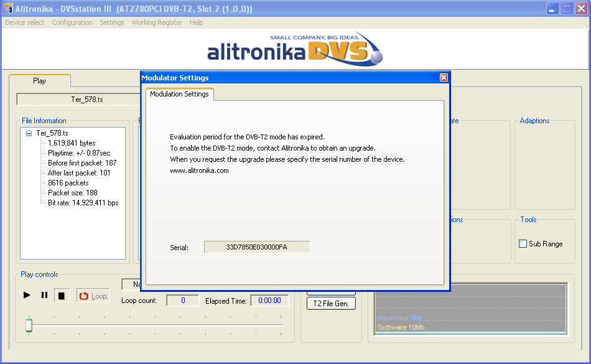
Task: Toggle the Loop button
Action: click(x=93, y=296)
